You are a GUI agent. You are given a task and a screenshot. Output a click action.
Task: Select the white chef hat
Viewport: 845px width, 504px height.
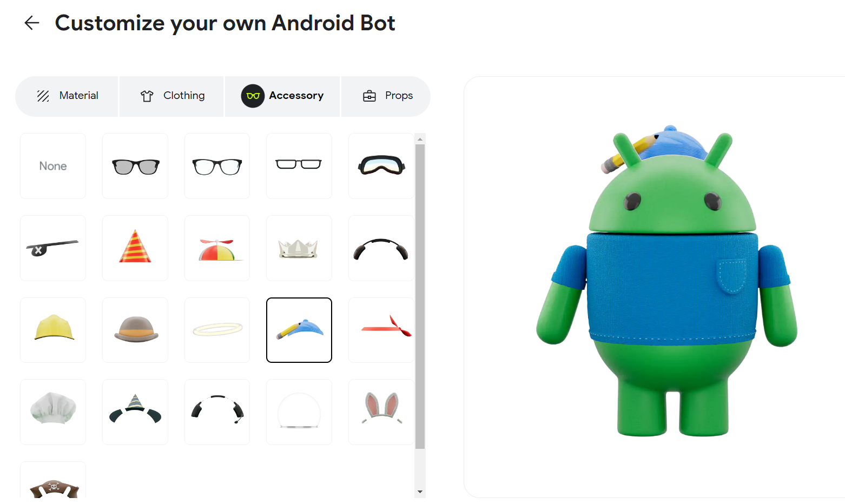click(53, 412)
